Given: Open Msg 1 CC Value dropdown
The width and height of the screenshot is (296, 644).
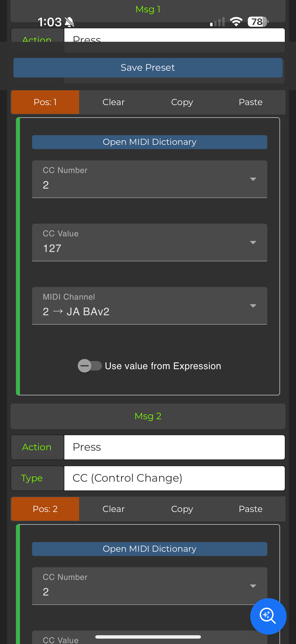Looking at the screenshot, I should pyautogui.click(x=149, y=242).
